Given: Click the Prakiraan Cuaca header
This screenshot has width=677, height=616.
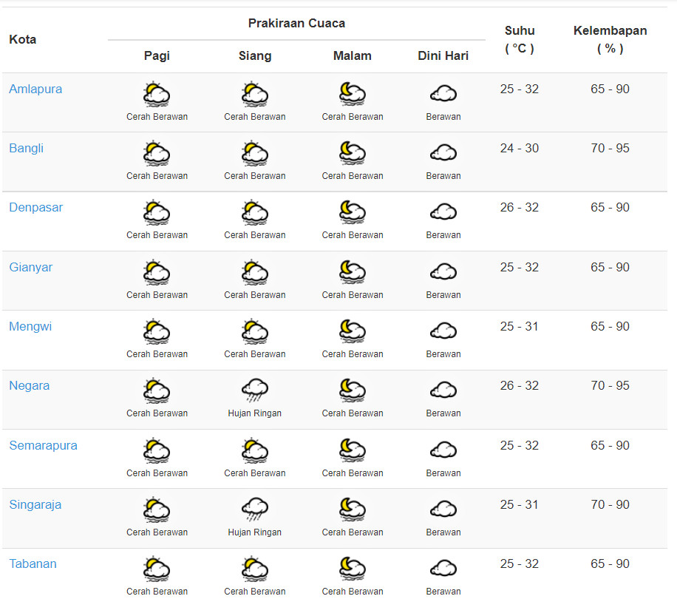Looking at the screenshot, I should 296,24.
